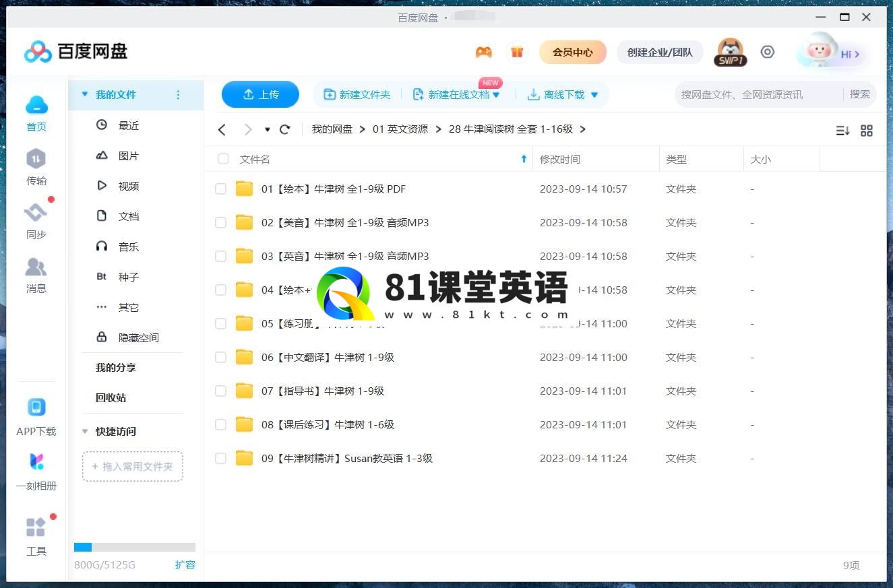This screenshot has width=893, height=588.
Task: Click the 搜索 search button
Action: [x=860, y=94]
